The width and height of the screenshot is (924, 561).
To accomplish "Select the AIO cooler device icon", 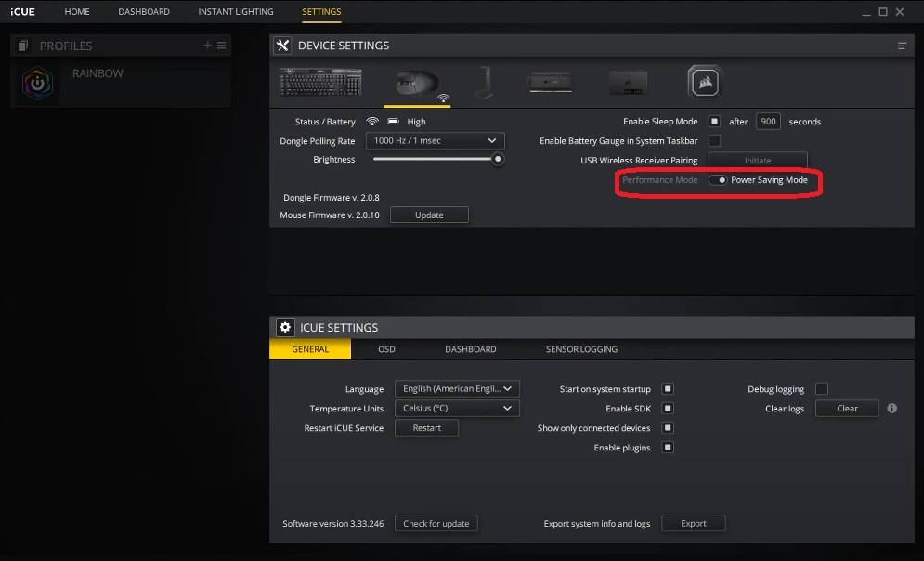I will 704,82.
